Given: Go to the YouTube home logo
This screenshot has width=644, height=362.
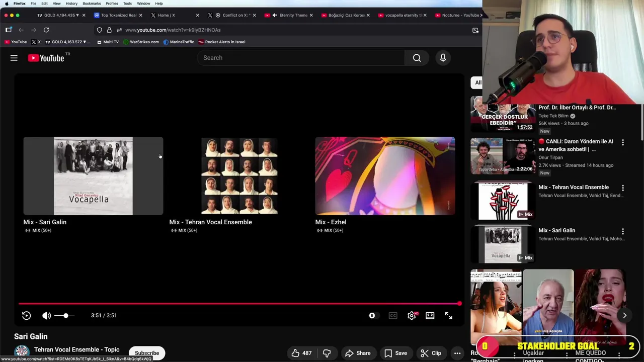Looking at the screenshot, I should point(46,58).
